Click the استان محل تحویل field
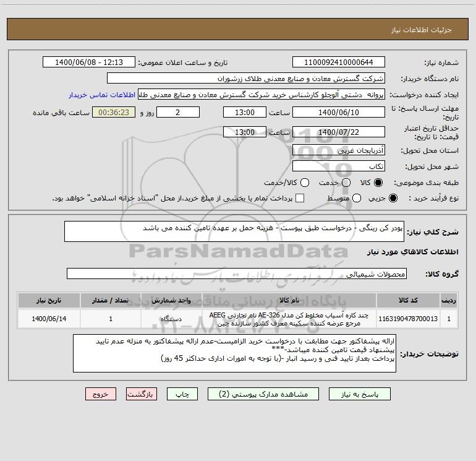This screenshot has height=461, width=476. point(339,150)
